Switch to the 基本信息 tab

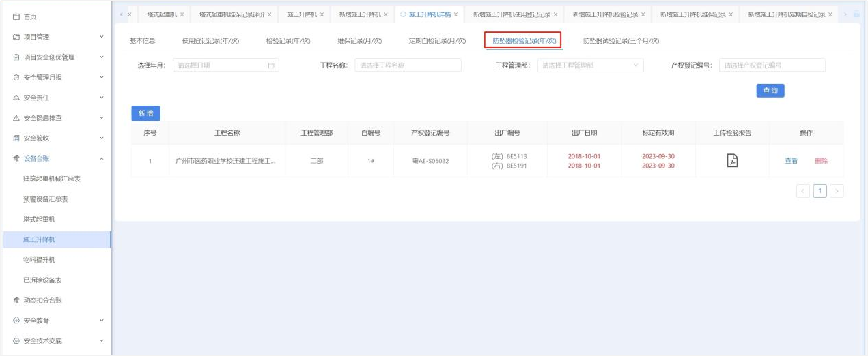[143, 41]
